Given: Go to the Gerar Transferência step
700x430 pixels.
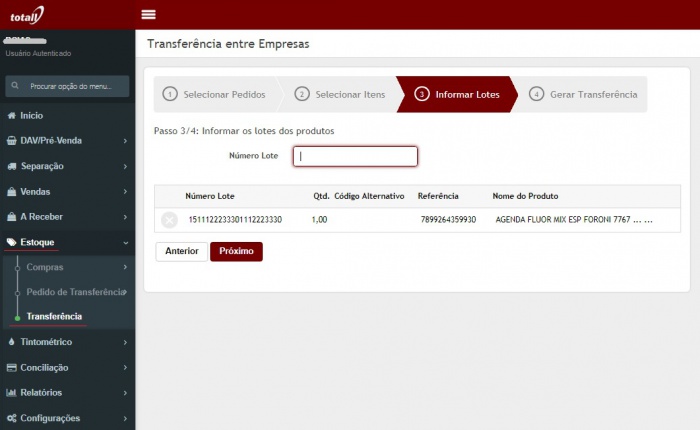Looking at the screenshot, I should click(583, 94).
